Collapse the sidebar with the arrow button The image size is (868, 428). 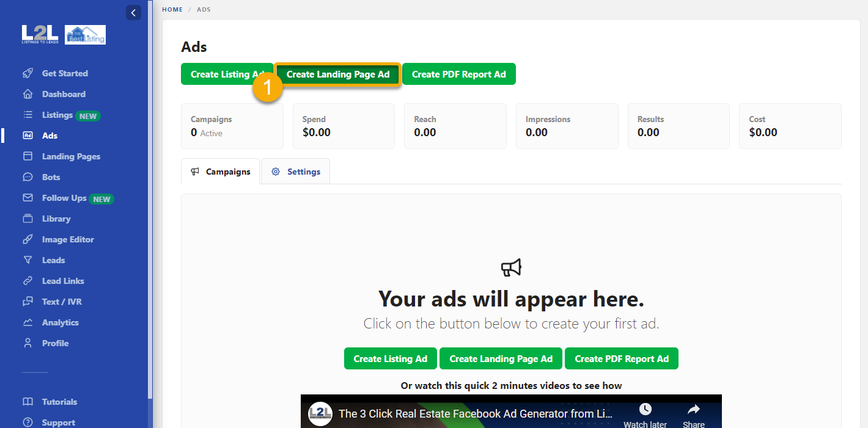[x=133, y=12]
